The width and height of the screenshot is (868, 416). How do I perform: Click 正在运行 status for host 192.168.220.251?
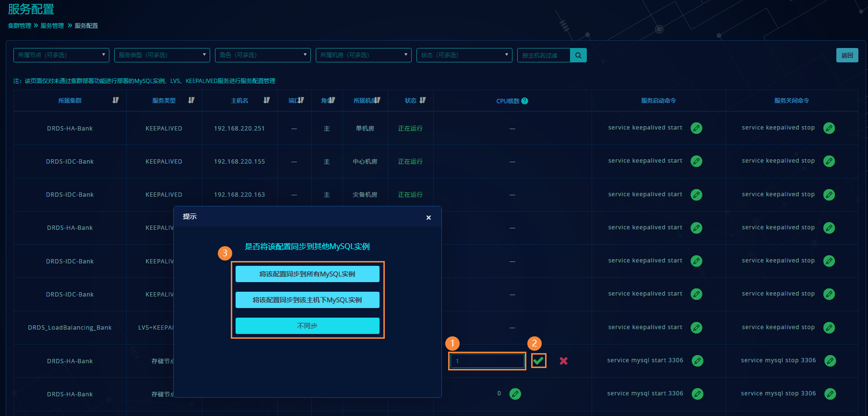[x=410, y=129]
